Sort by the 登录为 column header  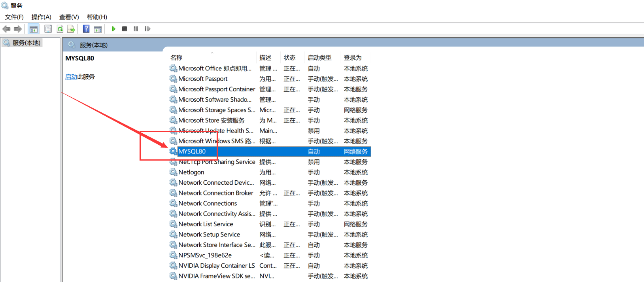coord(353,58)
